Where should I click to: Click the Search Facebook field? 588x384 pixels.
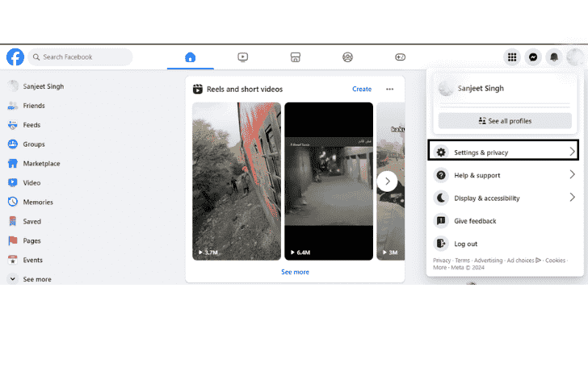(80, 57)
